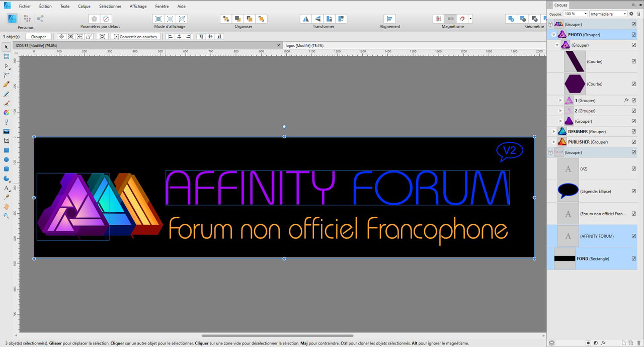Open the Fichier menu

pos(25,6)
